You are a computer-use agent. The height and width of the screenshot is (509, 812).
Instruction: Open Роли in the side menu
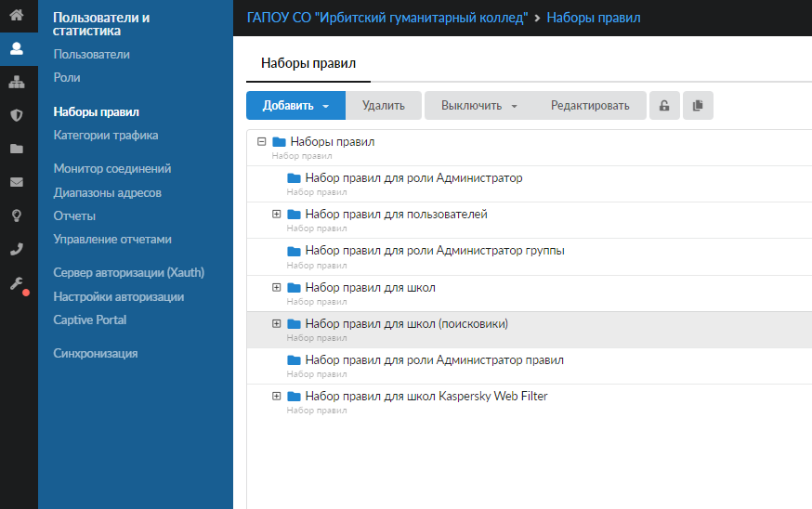(67, 78)
